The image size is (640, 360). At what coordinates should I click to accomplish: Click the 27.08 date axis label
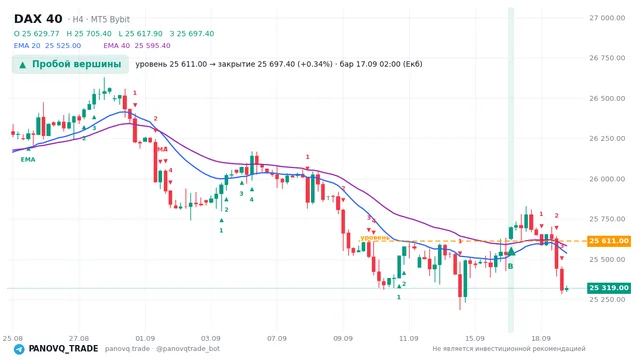pyautogui.click(x=79, y=338)
